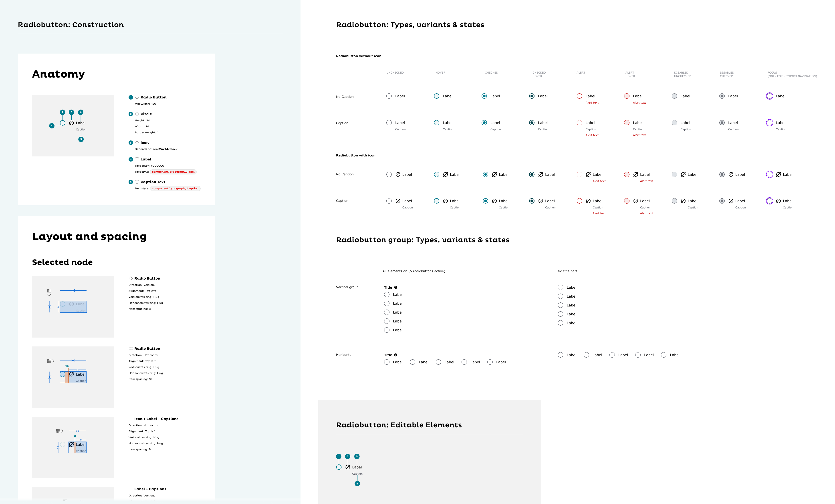
Task: Select the Checked radio in with-icon Caption row
Action: point(486,201)
